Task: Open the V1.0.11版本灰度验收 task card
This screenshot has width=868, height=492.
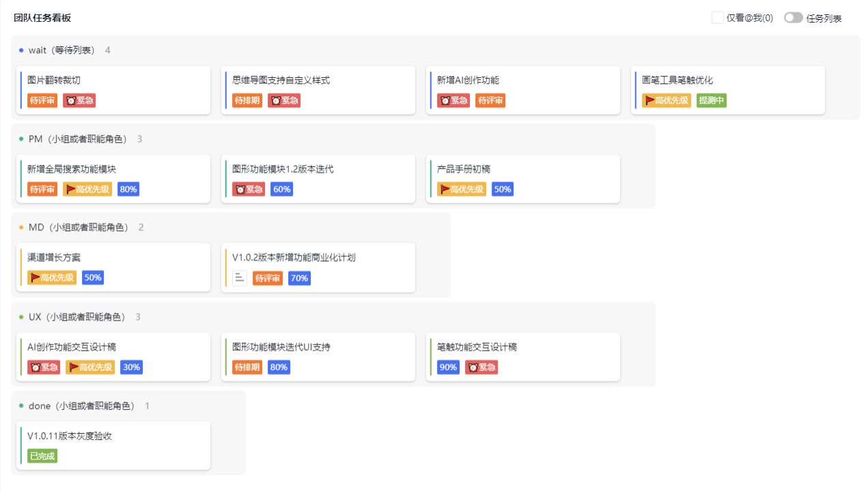Action: 113,446
